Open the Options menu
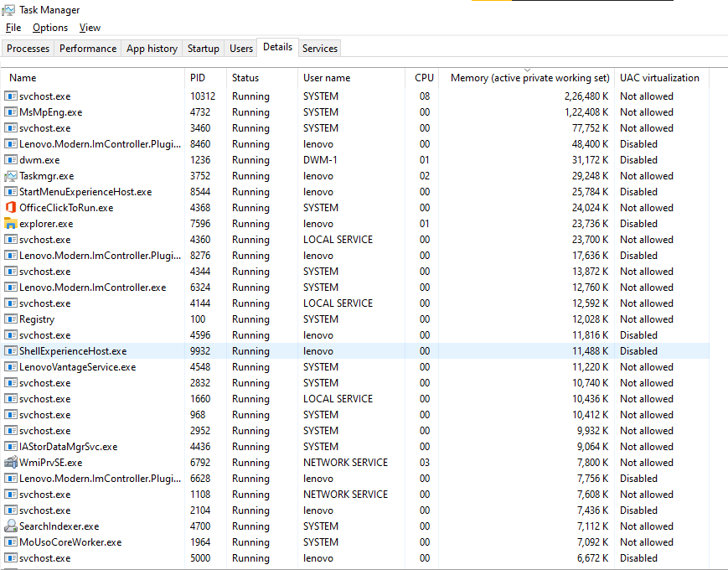 pos(50,28)
